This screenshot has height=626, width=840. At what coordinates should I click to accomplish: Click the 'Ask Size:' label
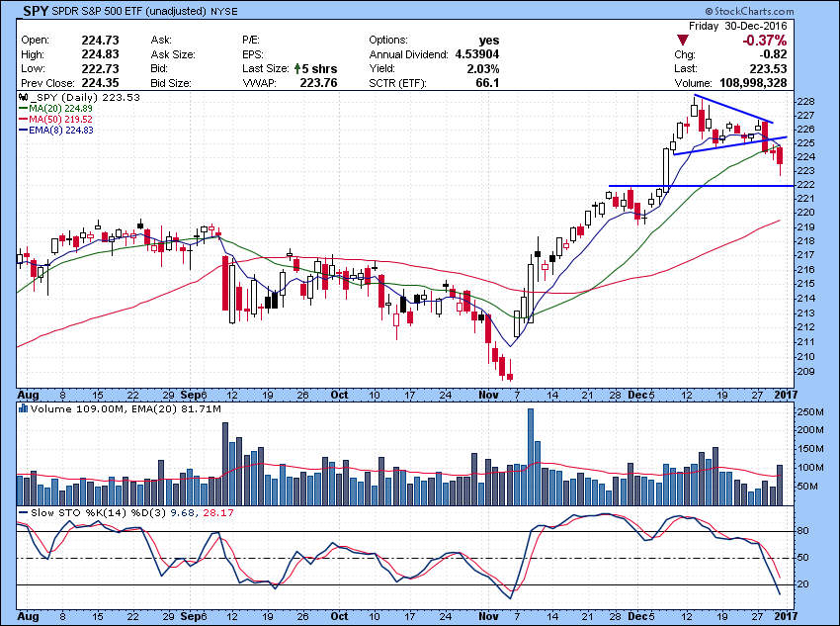point(173,54)
